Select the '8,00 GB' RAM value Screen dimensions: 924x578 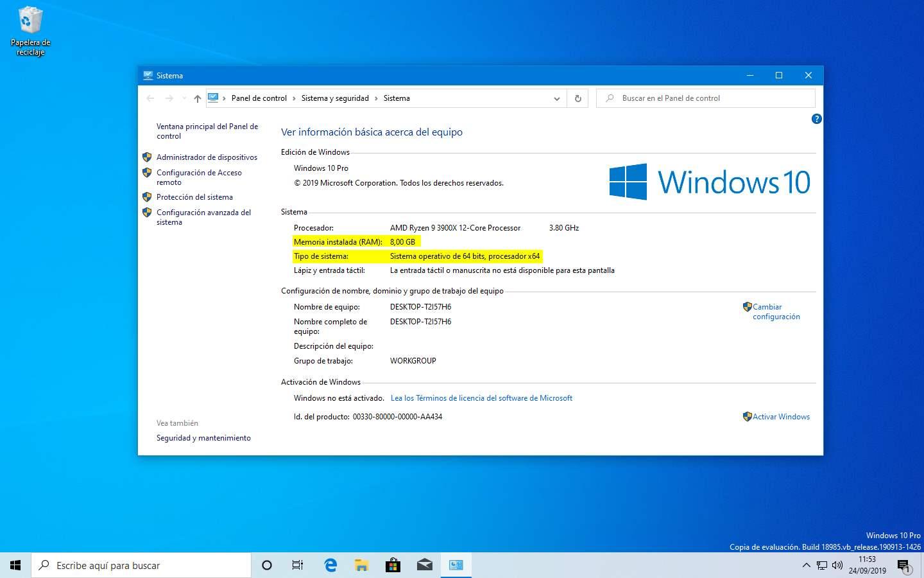(402, 242)
